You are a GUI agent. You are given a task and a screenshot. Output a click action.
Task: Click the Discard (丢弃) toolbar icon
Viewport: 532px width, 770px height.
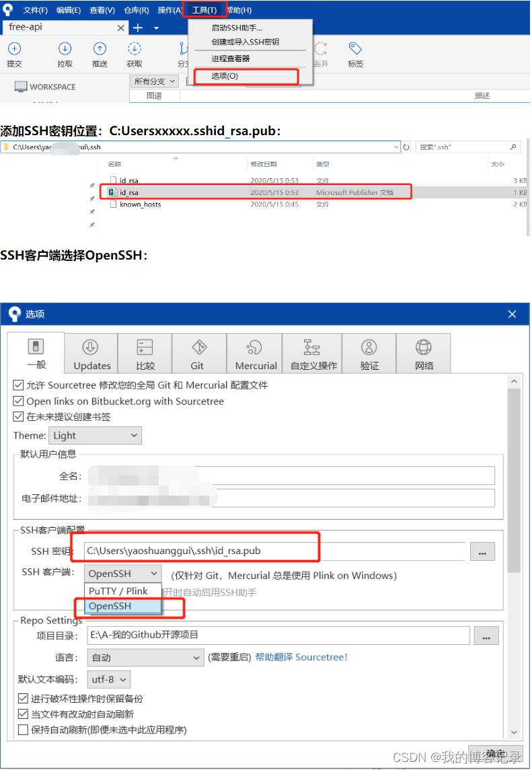(321, 48)
